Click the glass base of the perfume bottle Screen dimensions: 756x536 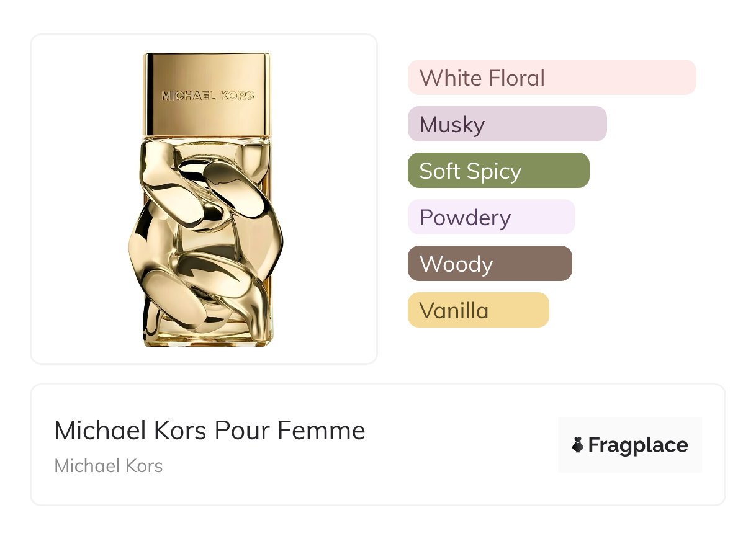tap(207, 338)
